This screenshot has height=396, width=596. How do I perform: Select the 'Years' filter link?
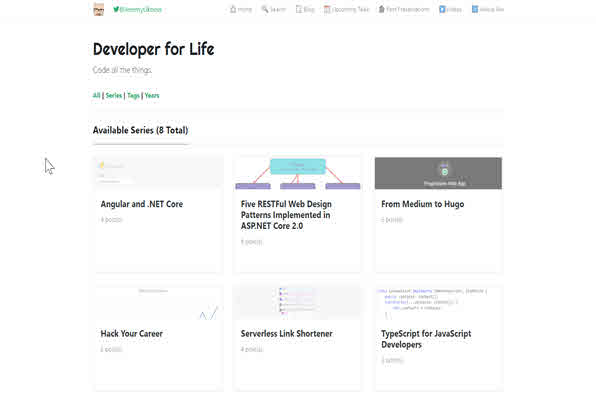point(152,95)
